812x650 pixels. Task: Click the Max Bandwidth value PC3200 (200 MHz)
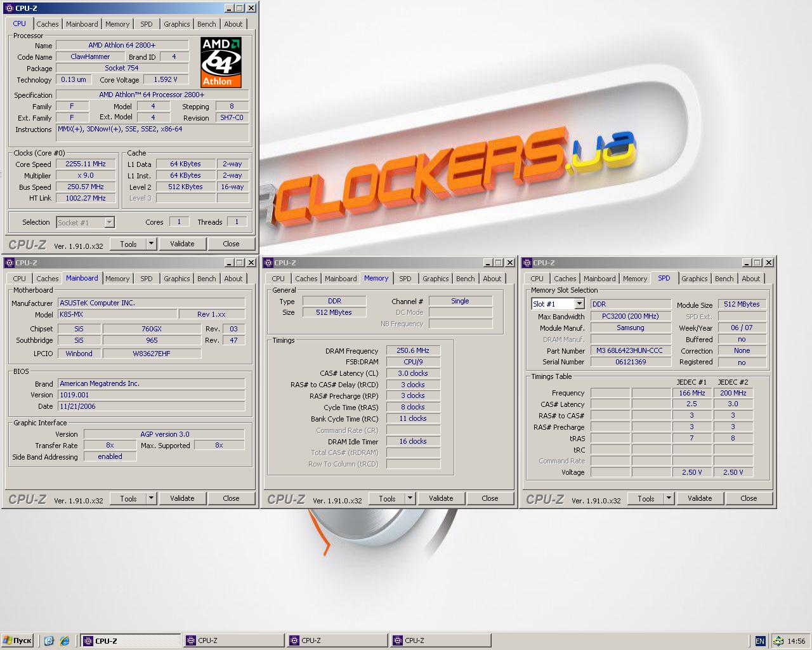[x=631, y=316]
